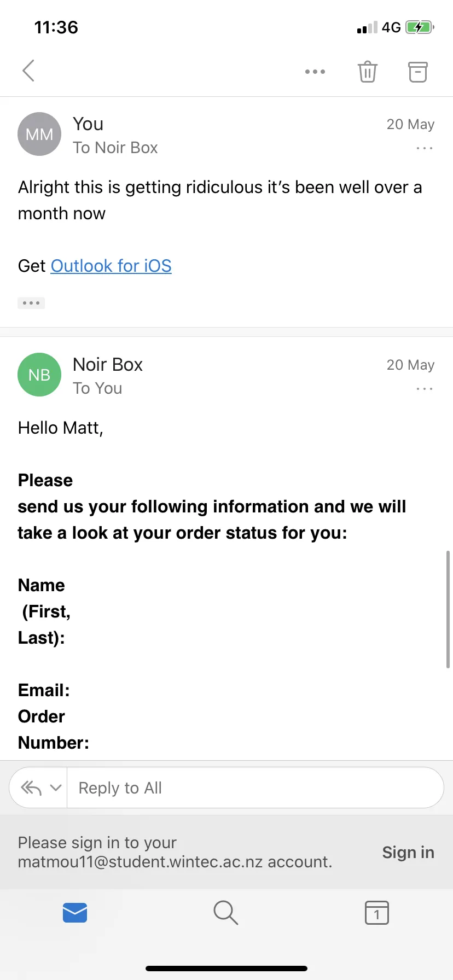Expand quoted text in your message

tap(31, 303)
